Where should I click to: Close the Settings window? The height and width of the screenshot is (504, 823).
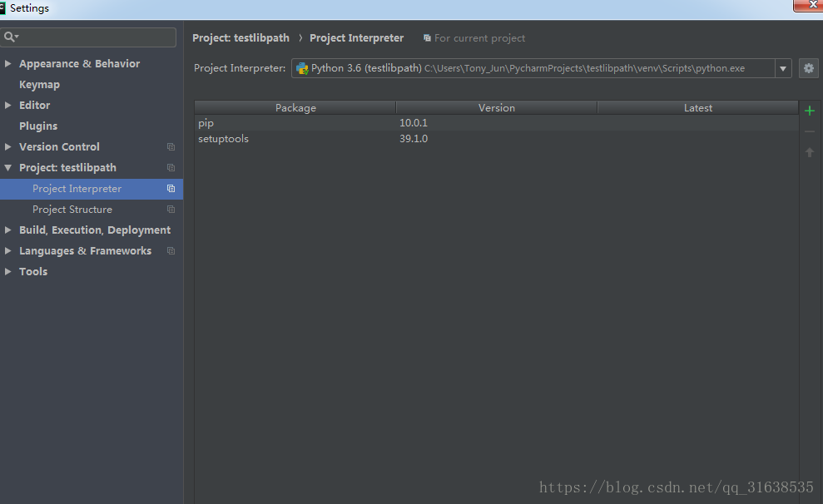pos(809,5)
